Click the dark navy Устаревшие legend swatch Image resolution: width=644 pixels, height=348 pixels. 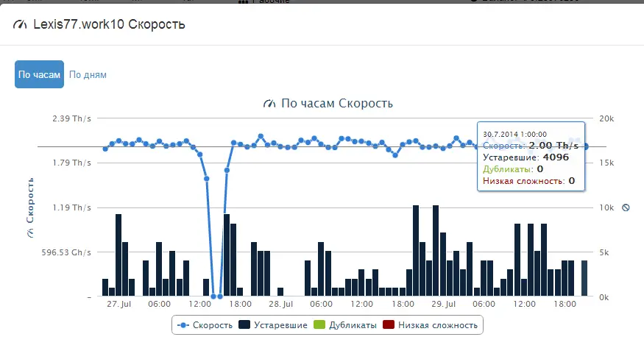click(244, 324)
